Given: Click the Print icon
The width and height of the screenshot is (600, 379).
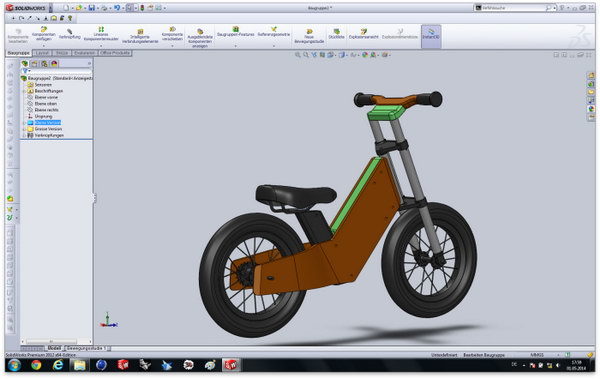Looking at the screenshot, I should 104,8.
